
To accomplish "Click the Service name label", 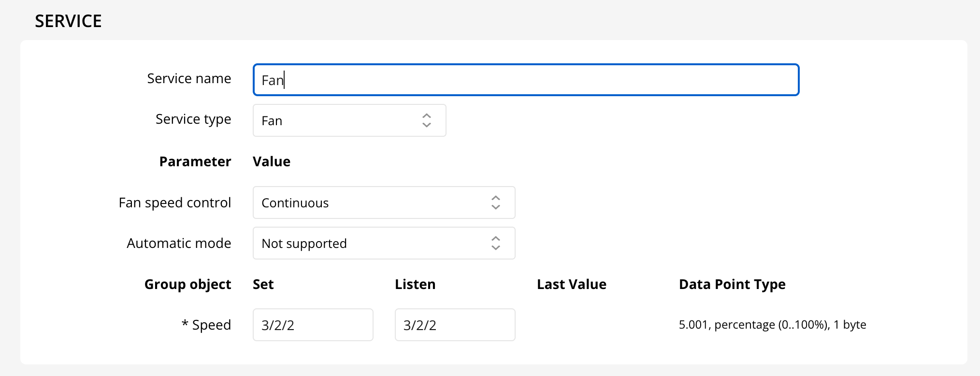I will (x=189, y=78).
